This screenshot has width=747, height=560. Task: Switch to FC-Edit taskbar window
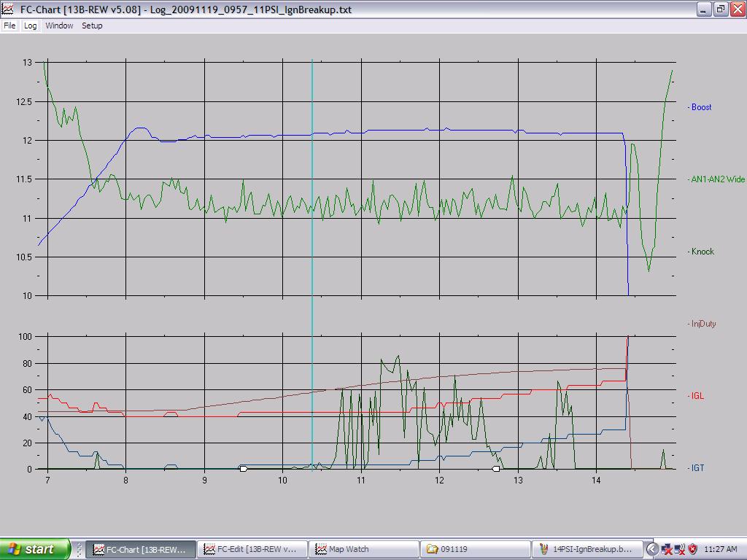tap(252, 550)
